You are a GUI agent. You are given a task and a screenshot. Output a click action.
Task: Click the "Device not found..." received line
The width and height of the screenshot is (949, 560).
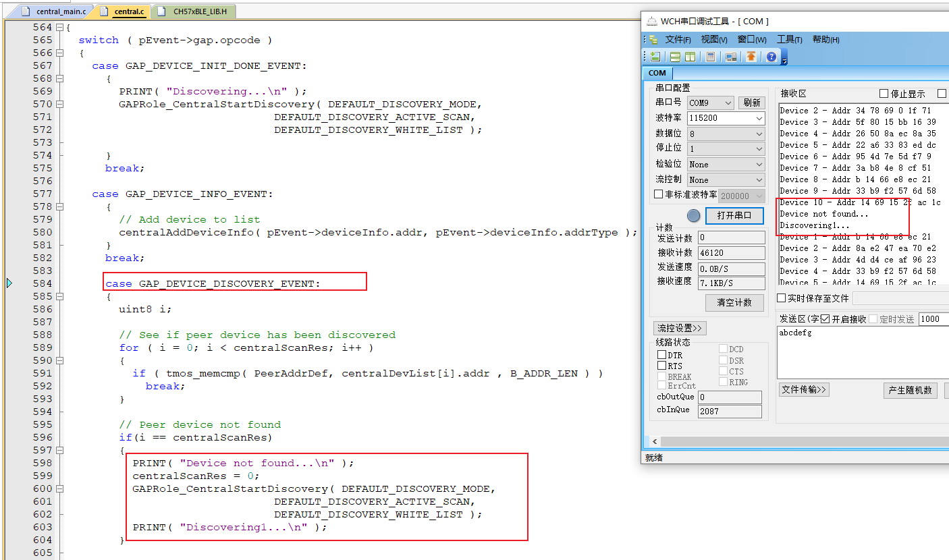click(x=823, y=214)
